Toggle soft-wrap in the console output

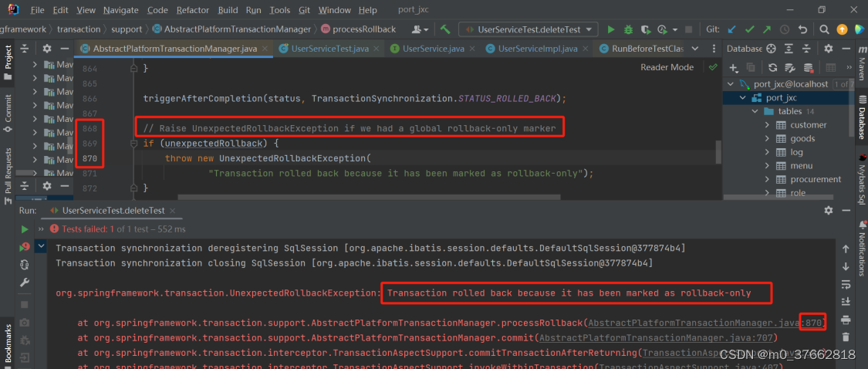846,283
